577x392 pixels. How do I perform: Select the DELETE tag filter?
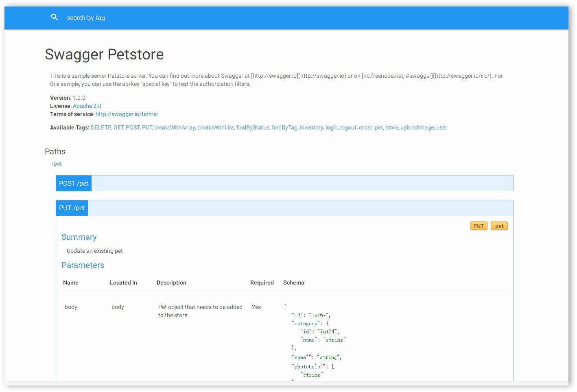coord(101,127)
